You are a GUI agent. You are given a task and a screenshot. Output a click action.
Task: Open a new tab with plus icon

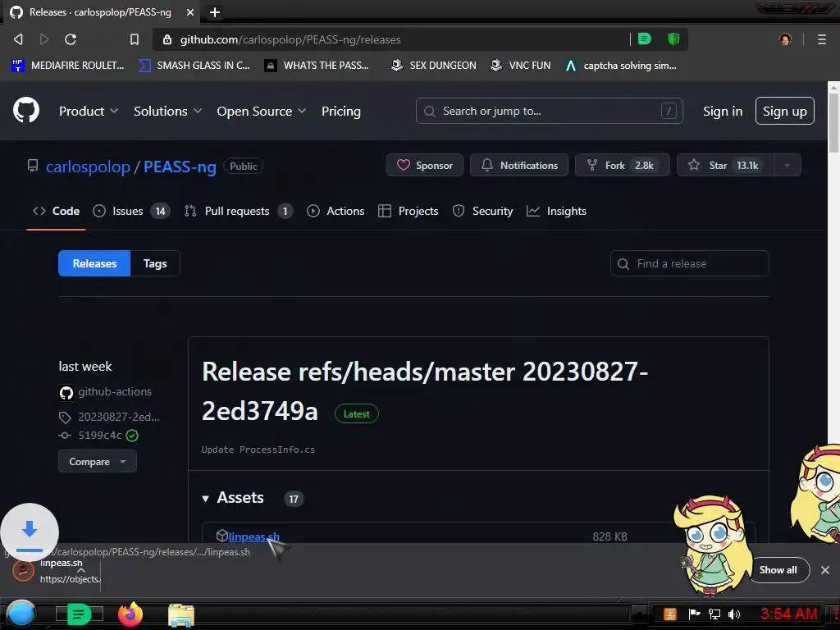[215, 11]
